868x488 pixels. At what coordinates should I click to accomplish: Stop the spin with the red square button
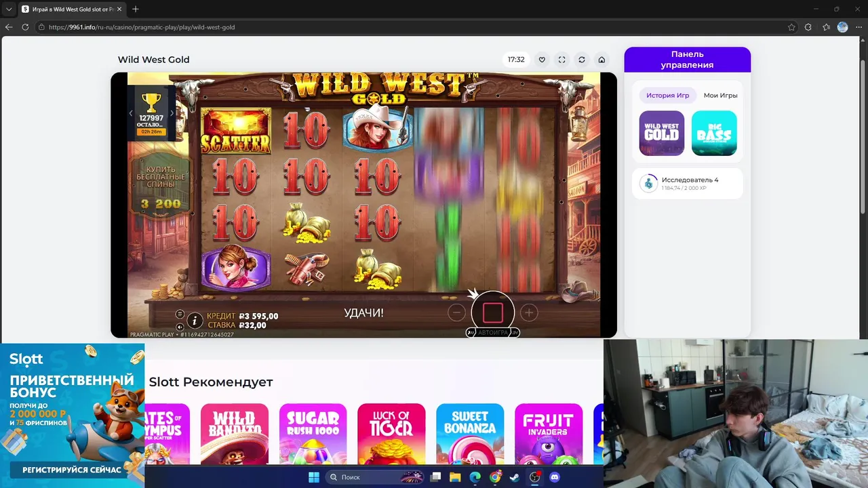(x=493, y=312)
